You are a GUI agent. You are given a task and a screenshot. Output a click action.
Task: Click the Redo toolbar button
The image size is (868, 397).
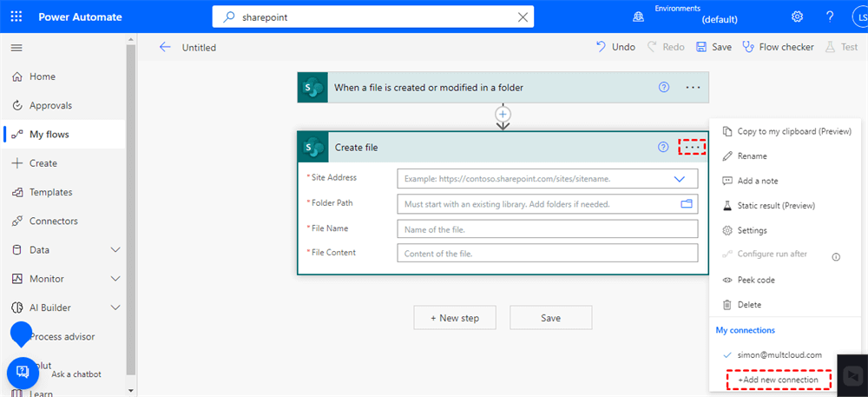(666, 47)
